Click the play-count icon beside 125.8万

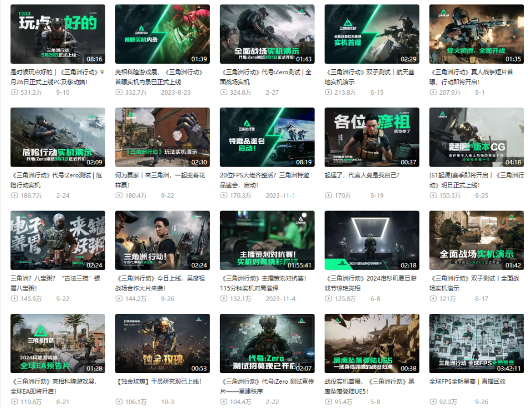328,298
